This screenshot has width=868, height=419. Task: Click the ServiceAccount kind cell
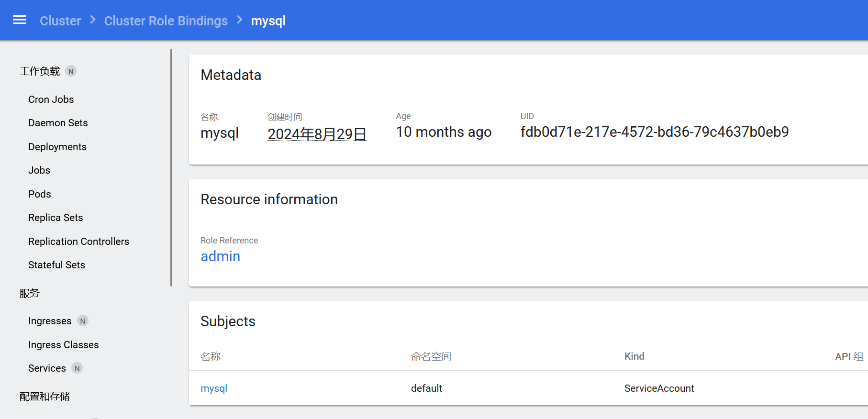[659, 388]
